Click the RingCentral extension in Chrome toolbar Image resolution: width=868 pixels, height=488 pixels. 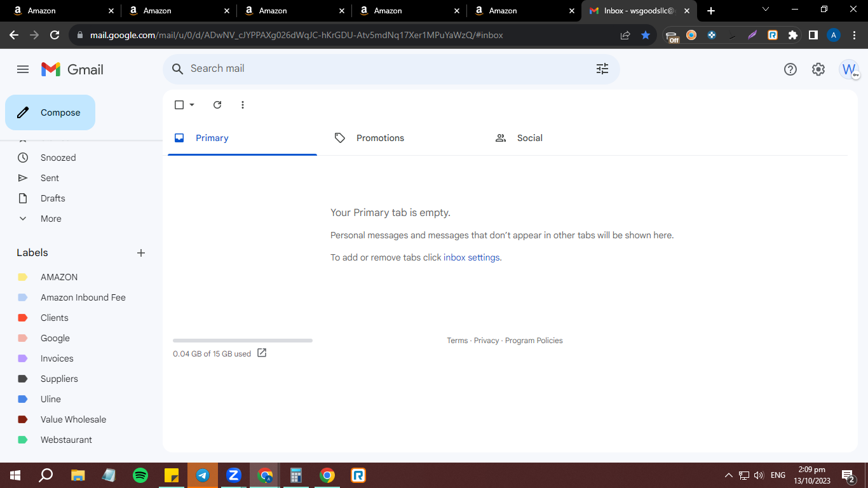click(773, 35)
